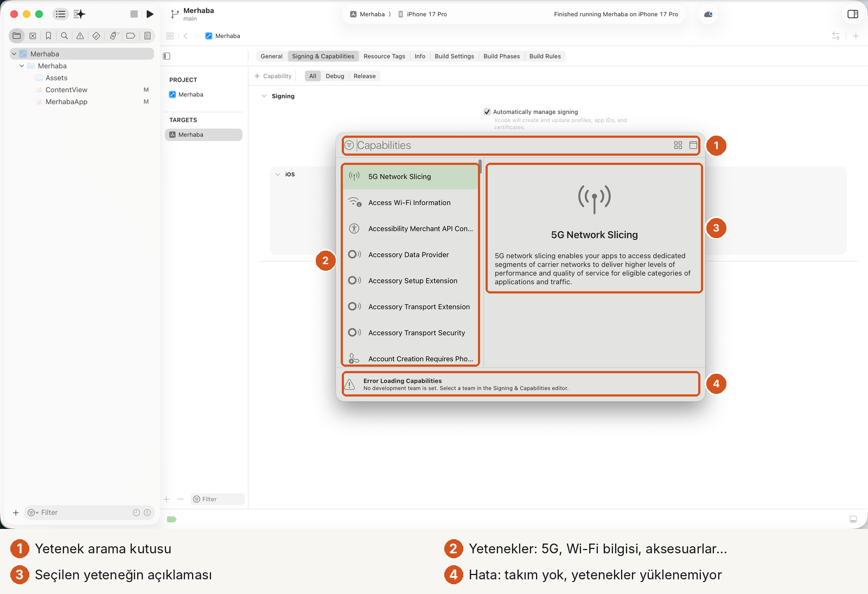868x594 pixels.
Task: Open the Debug navigator icon
Action: [x=113, y=36]
